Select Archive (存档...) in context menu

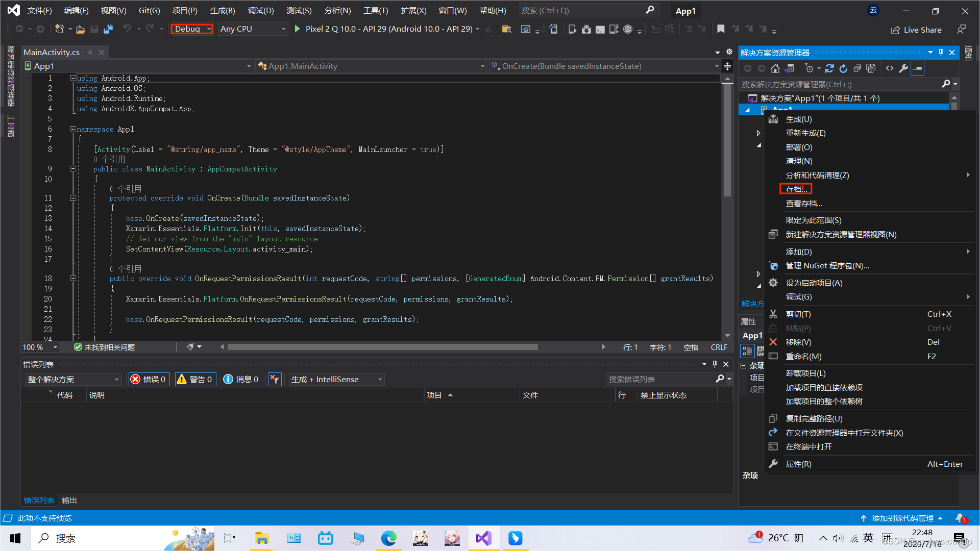pos(796,189)
